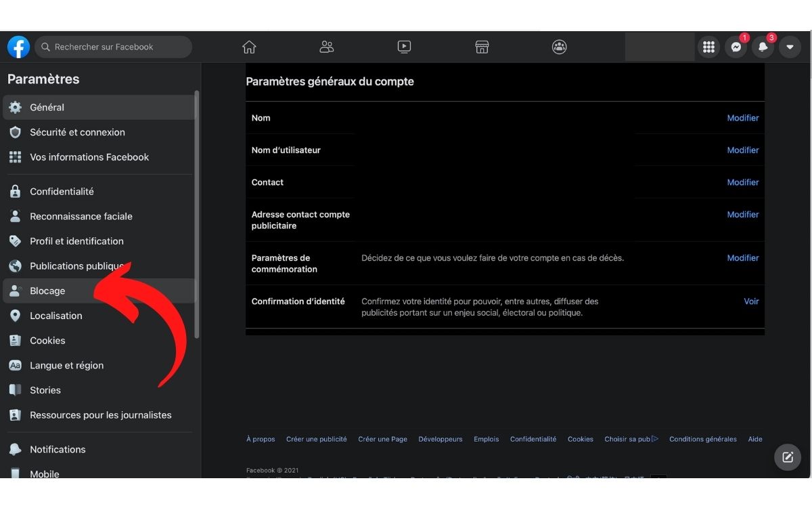The image size is (812, 508).
Task: Open the nine-dot Menu grid icon
Action: tap(708, 47)
